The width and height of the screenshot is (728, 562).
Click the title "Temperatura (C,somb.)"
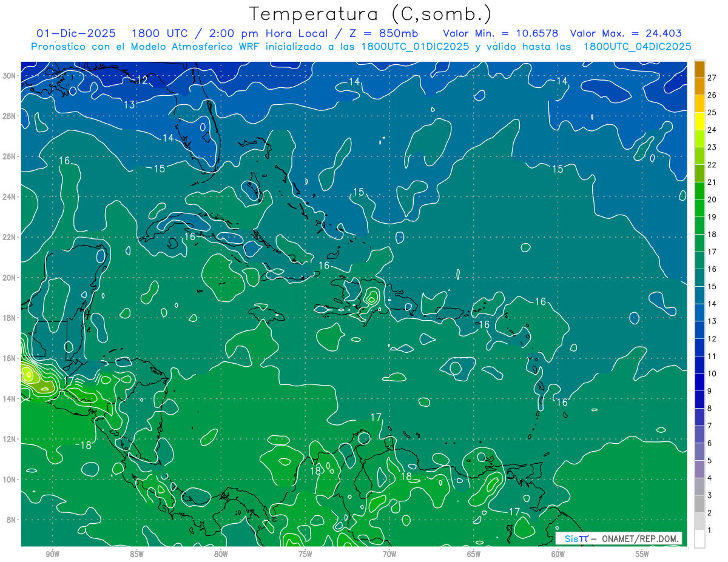[370, 14]
